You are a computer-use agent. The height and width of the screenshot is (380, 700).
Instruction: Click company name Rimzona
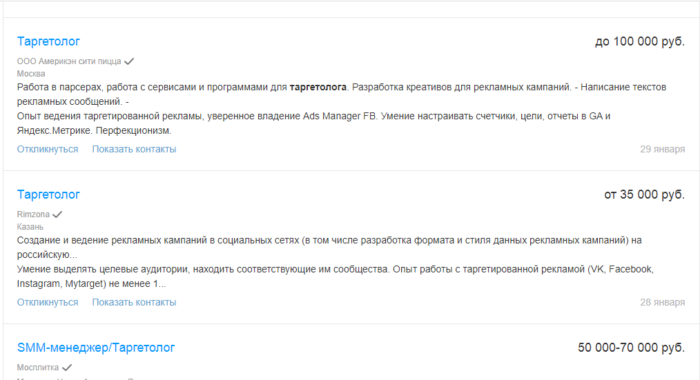click(33, 214)
